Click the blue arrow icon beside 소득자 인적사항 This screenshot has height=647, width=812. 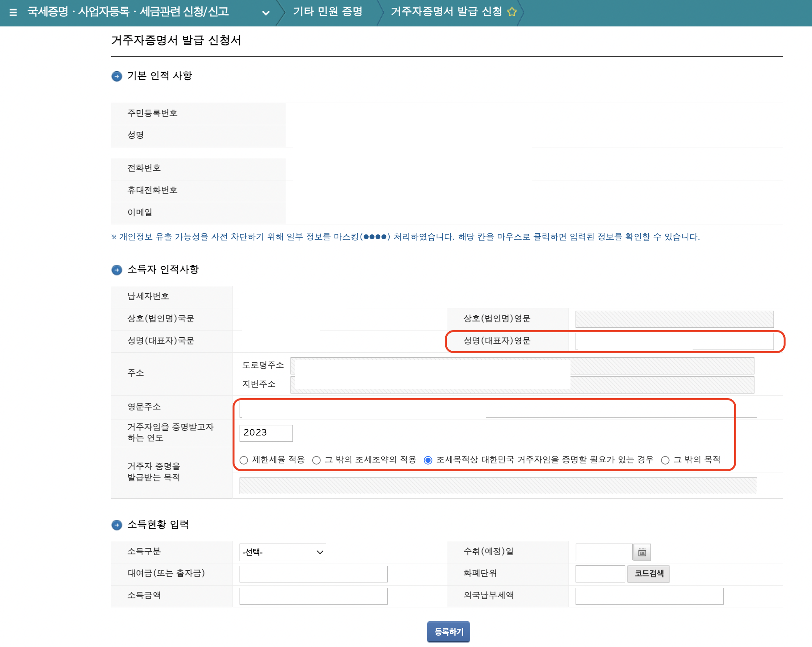[117, 270]
